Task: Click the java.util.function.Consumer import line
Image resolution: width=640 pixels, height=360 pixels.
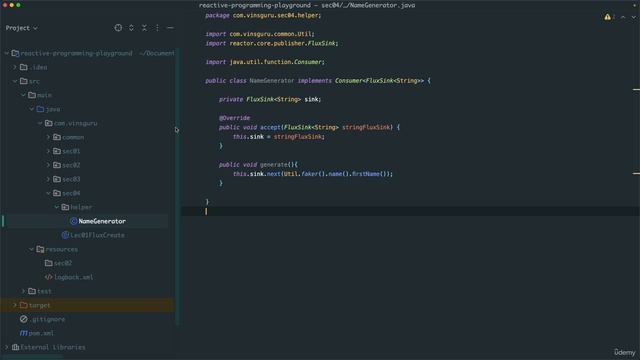Action: (264, 62)
